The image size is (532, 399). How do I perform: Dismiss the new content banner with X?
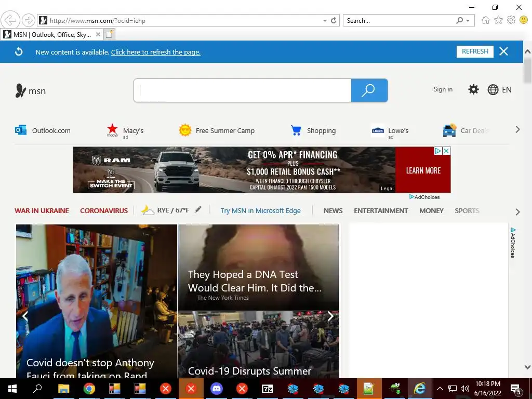[503, 51]
